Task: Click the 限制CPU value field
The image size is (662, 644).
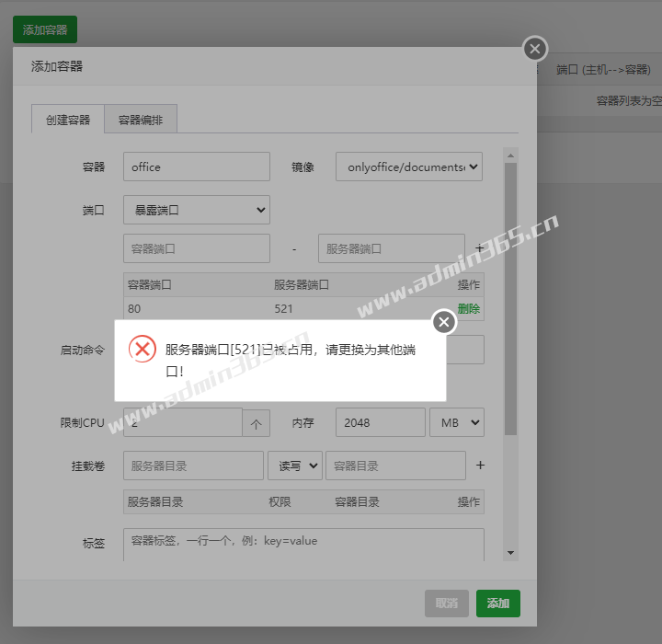Action: (183, 422)
